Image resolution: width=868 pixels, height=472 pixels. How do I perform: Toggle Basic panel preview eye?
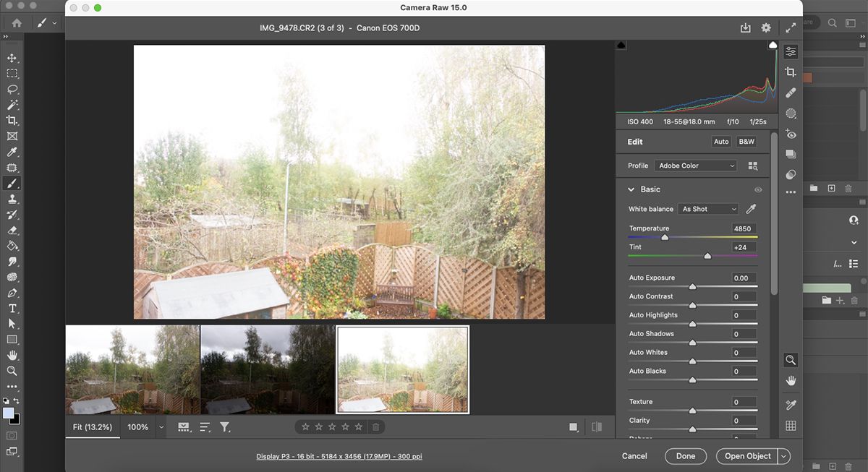coord(758,189)
